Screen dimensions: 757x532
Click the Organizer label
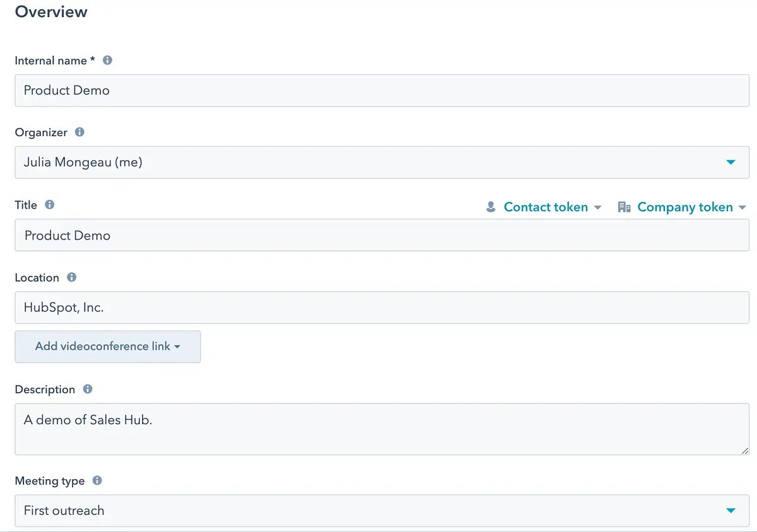click(41, 132)
